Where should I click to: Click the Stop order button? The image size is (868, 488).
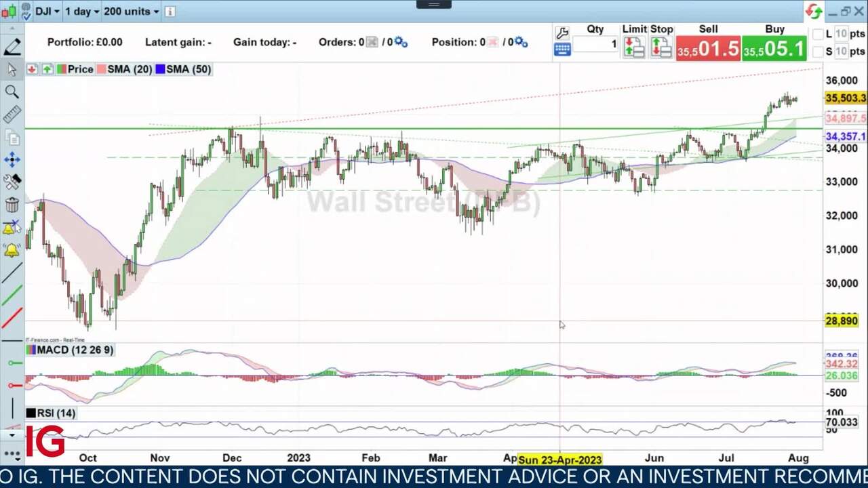pyautogui.click(x=661, y=47)
